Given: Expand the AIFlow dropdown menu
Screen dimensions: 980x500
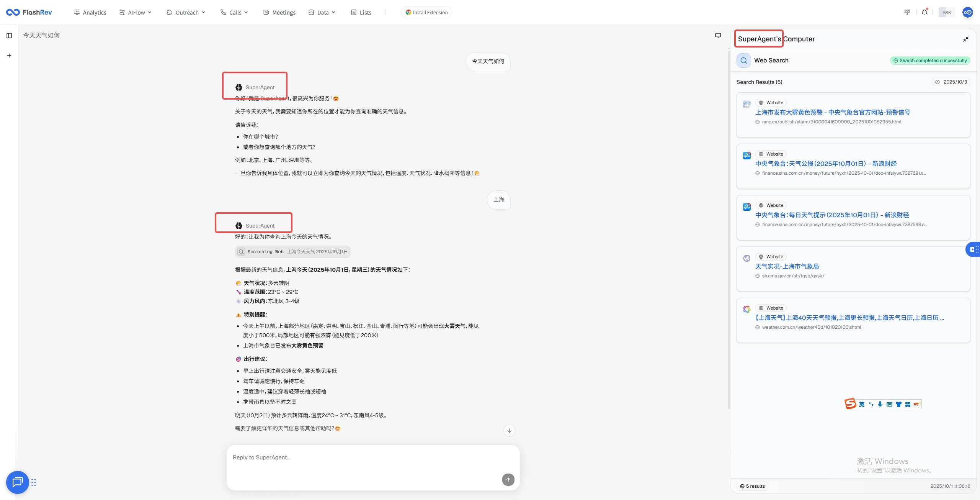Looking at the screenshot, I should [136, 12].
